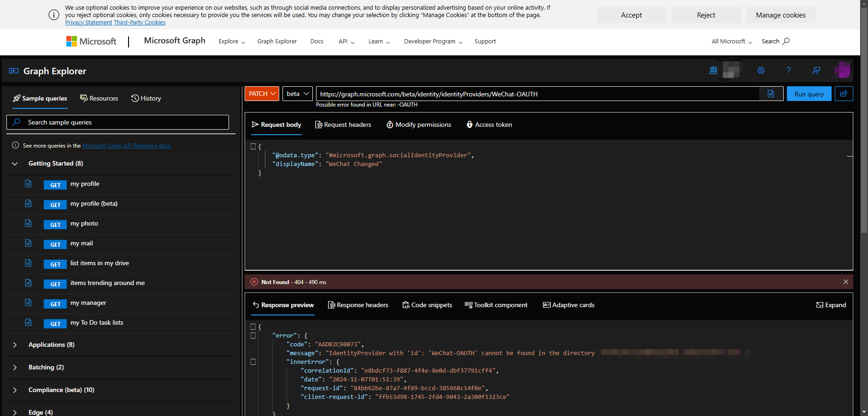Open doc icon for my manager query
The width and height of the screenshot is (868, 416).
tap(28, 303)
